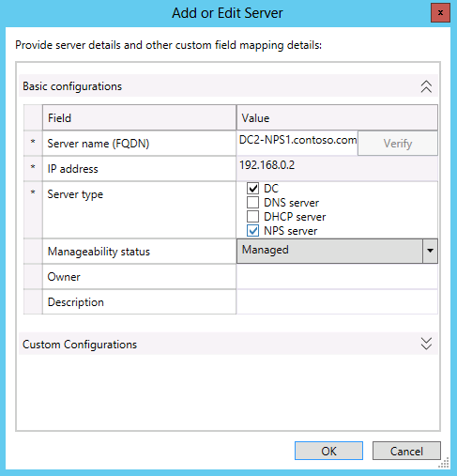Click the Field column header

[139, 117]
